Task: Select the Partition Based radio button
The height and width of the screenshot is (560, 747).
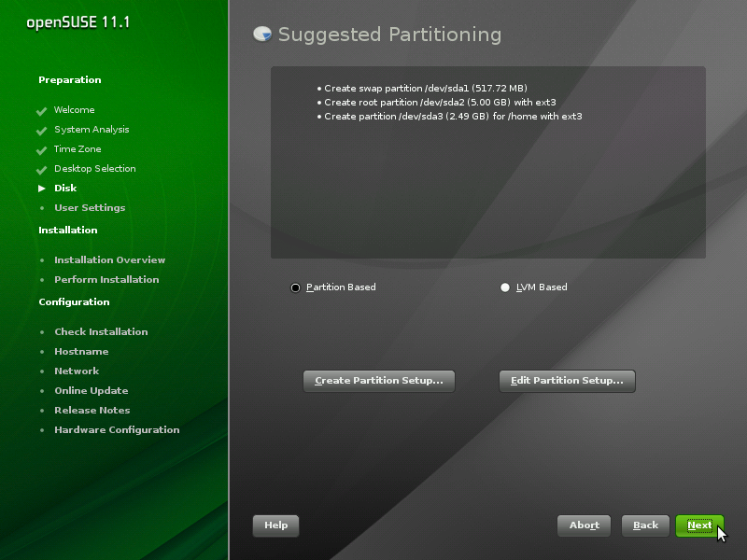Action: tap(295, 287)
